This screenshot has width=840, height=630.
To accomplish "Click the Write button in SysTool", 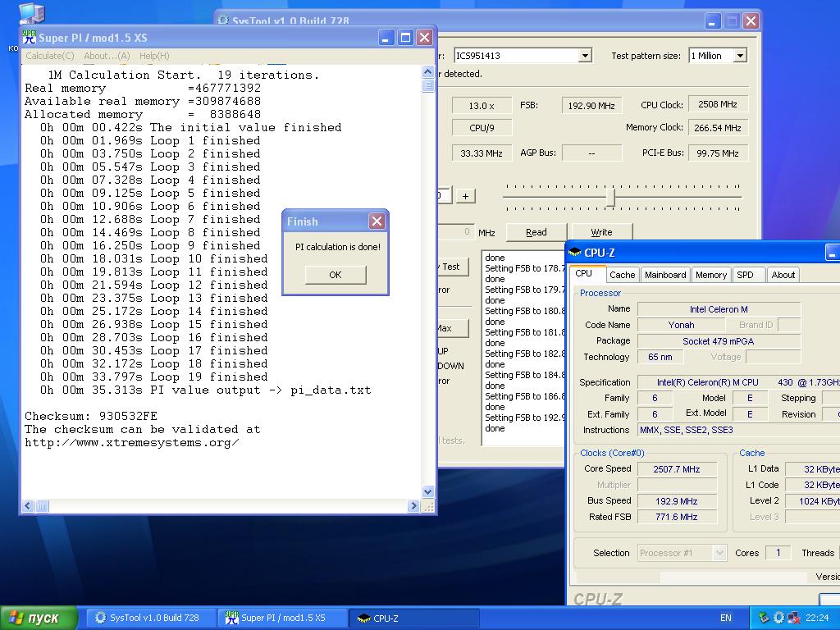I will (601, 232).
